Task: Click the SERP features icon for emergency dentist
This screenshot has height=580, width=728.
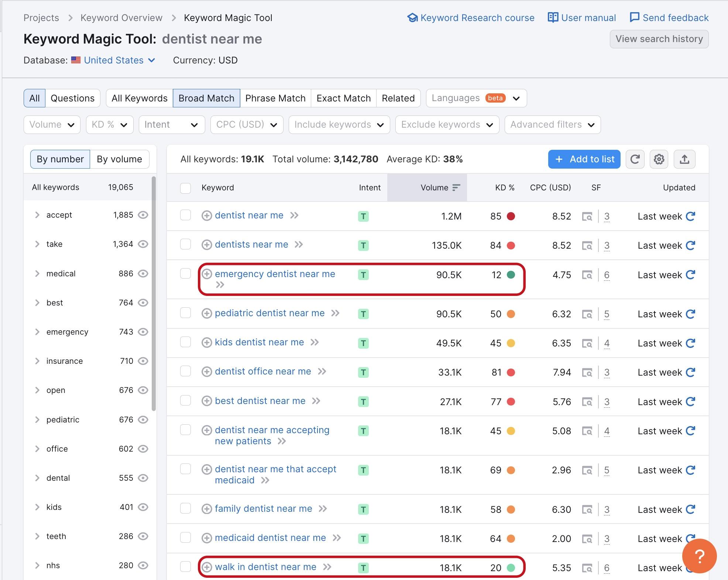Action: click(588, 274)
